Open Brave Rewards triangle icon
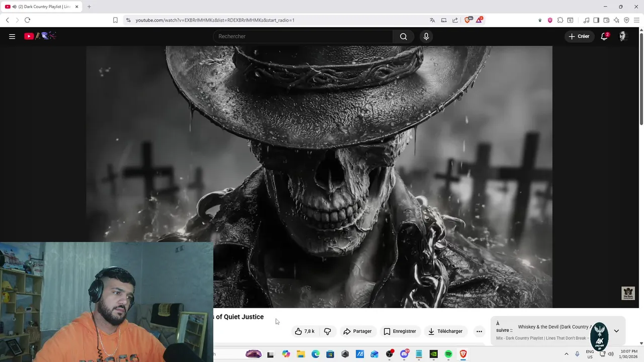Image resolution: width=644 pixels, height=362 pixels. [479, 20]
